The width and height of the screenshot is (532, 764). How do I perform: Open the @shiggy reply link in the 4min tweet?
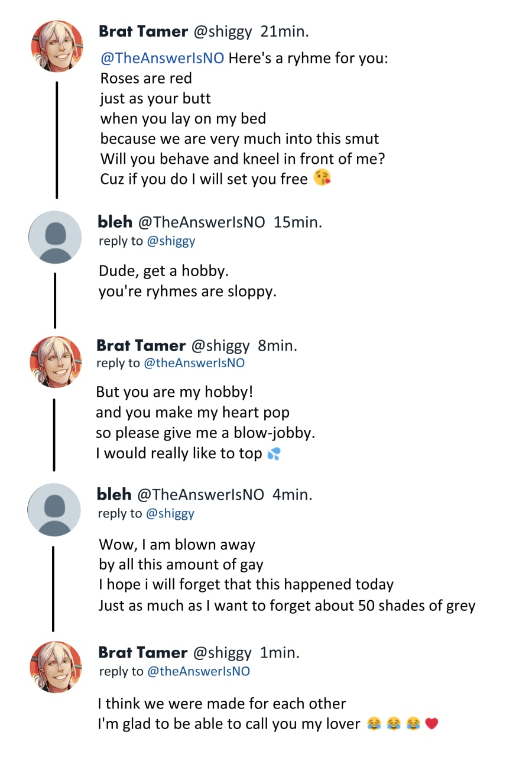coord(170,513)
